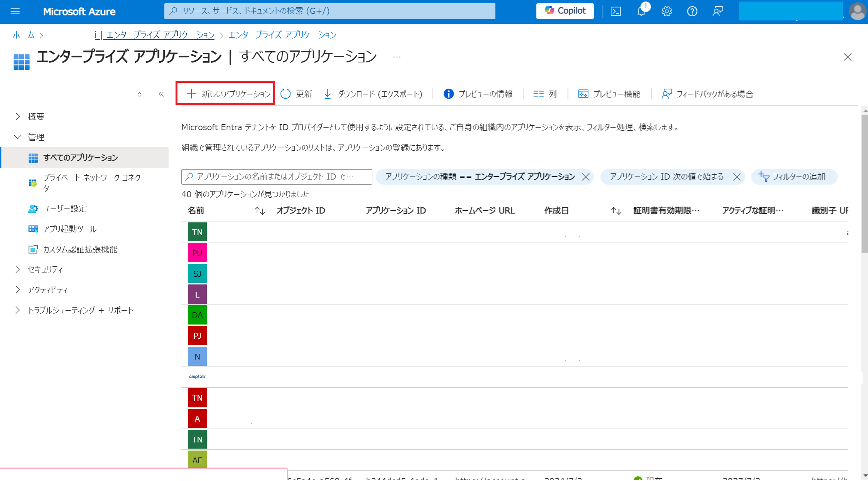This screenshot has height=481, width=868.
Task: Click 新しいアプリケーション button
Action: (228, 94)
